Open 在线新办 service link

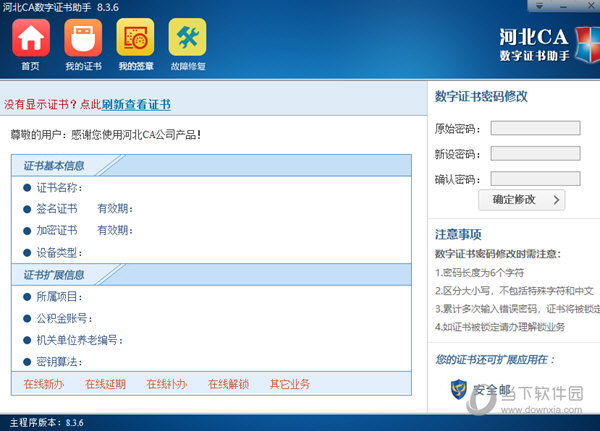44,384
